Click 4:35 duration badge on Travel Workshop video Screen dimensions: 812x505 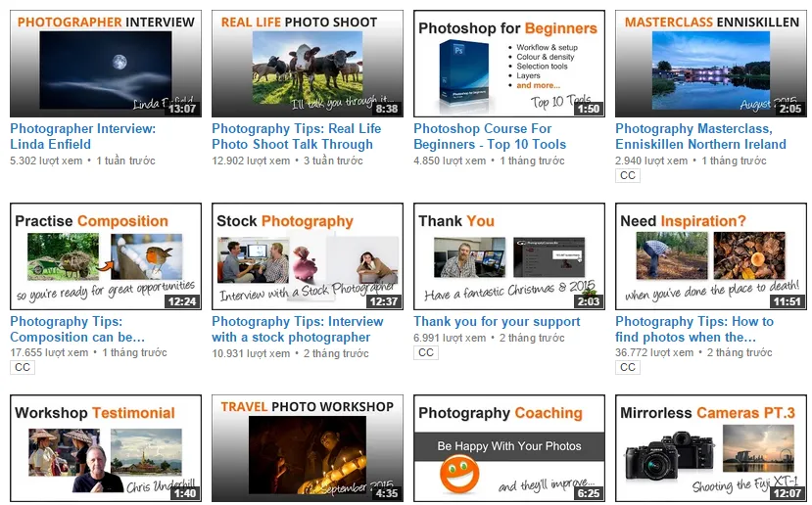click(x=387, y=493)
